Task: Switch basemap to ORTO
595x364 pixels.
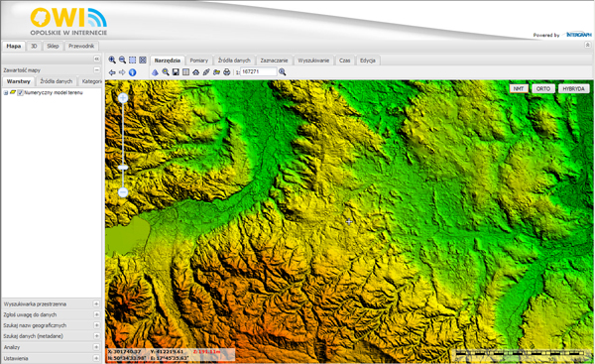Action: click(x=543, y=88)
